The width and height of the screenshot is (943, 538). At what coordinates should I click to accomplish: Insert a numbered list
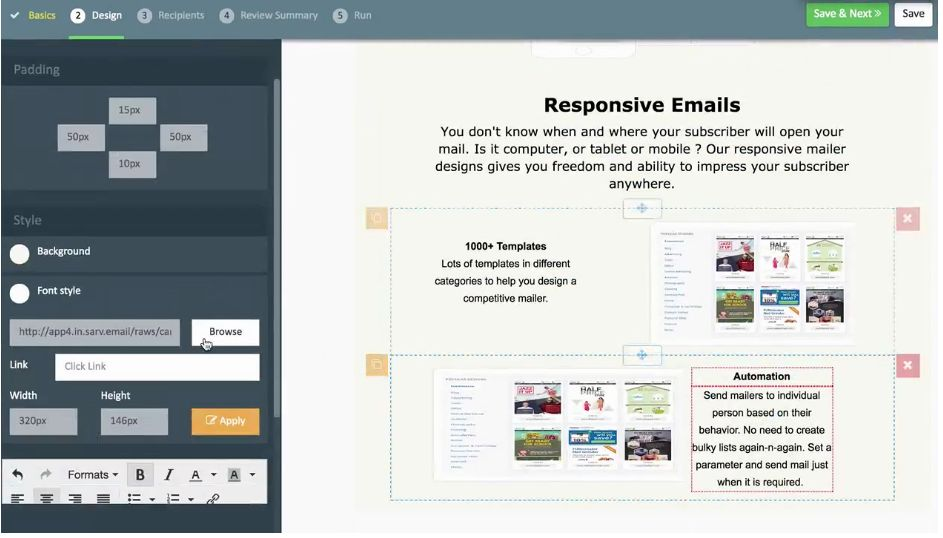click(x=173, y=499)
